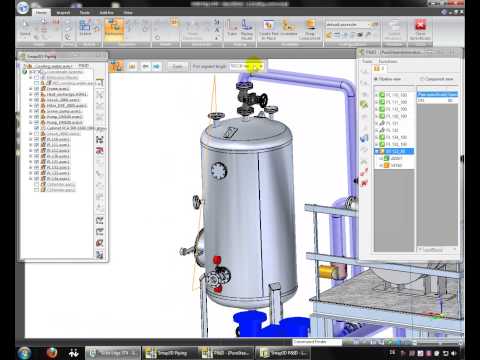Image resolution: width=480 pixels, height=360 pixels.
Task: Switch to the View ribbon tab
Action: tap(128, 12)
